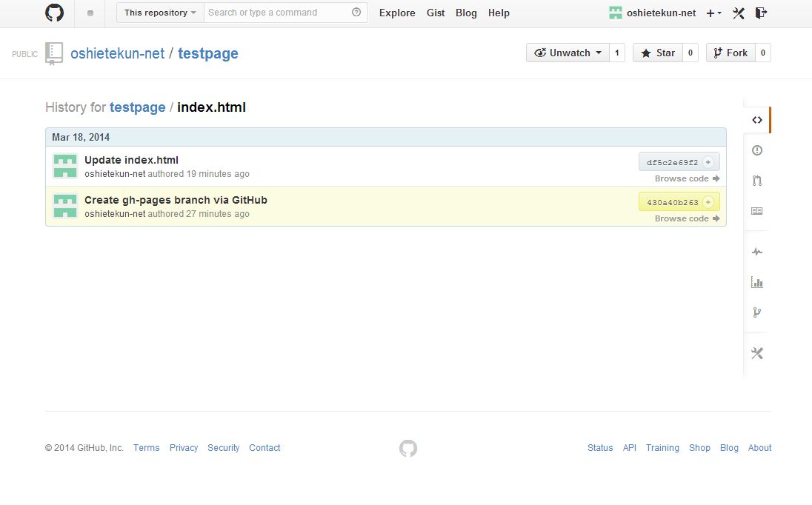Viewport: 812px width, 505px height.
Task: Click the repository book icon
Action: 54,54
